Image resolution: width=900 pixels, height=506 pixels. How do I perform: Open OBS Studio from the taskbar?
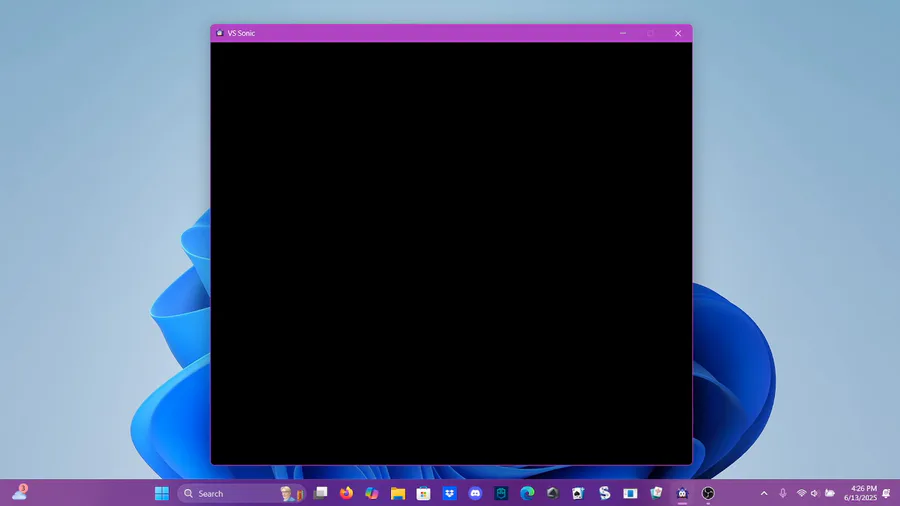click(x=708, y=493)
